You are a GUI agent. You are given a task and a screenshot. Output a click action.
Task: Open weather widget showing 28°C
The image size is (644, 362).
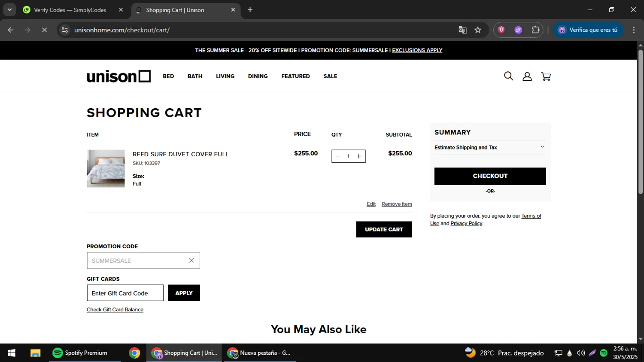[504, 353]
